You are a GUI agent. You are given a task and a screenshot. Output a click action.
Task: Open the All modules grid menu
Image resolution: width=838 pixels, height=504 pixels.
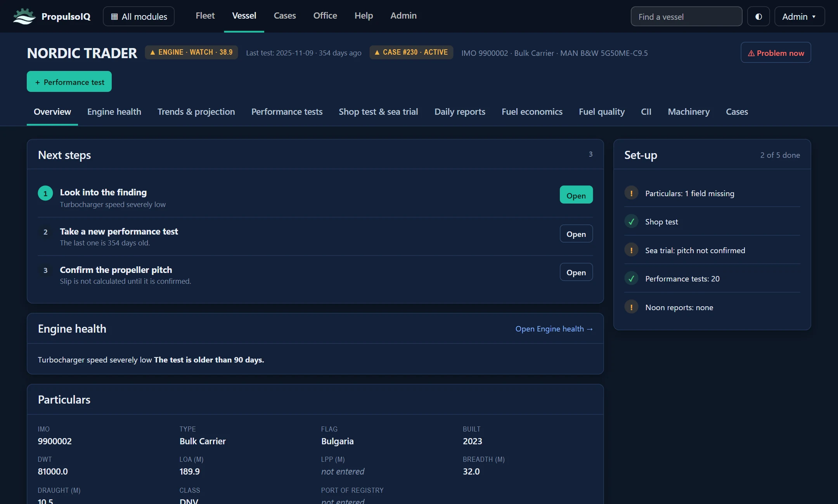(x=139, y=16)
